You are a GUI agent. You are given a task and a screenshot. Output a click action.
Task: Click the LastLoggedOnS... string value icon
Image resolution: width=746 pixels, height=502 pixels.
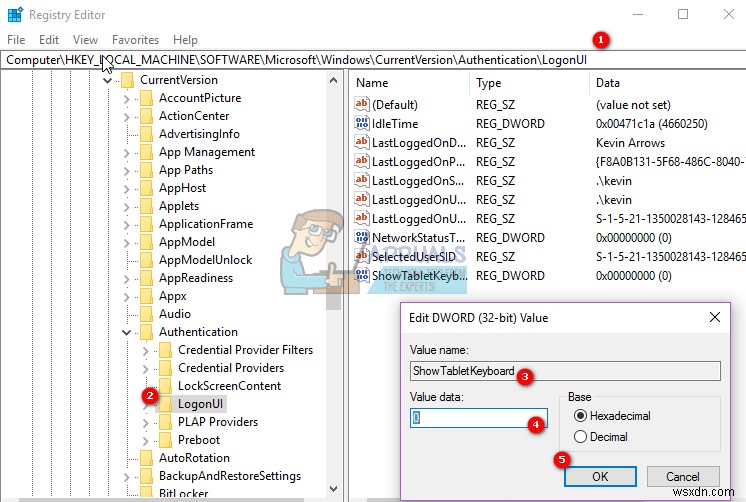pos(362,180)
